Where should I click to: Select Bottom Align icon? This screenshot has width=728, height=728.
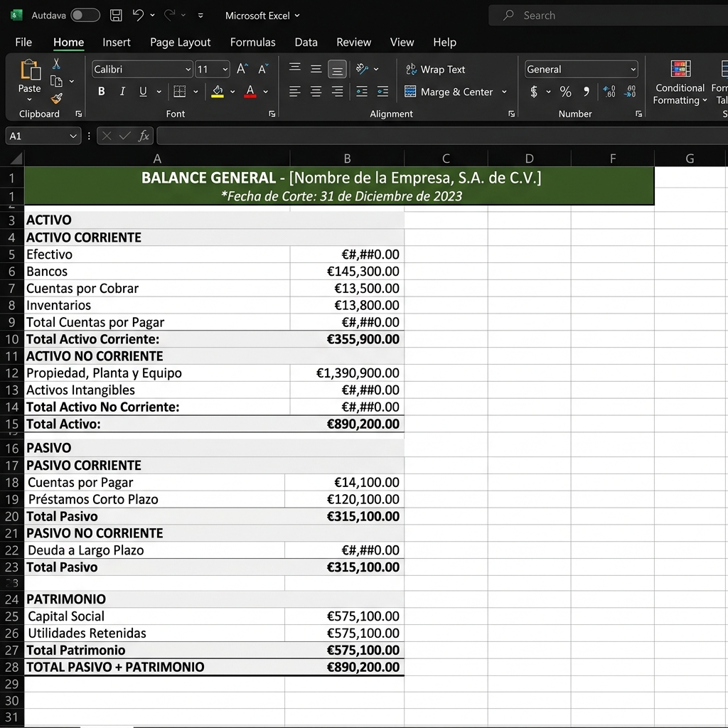pos(337,70)
